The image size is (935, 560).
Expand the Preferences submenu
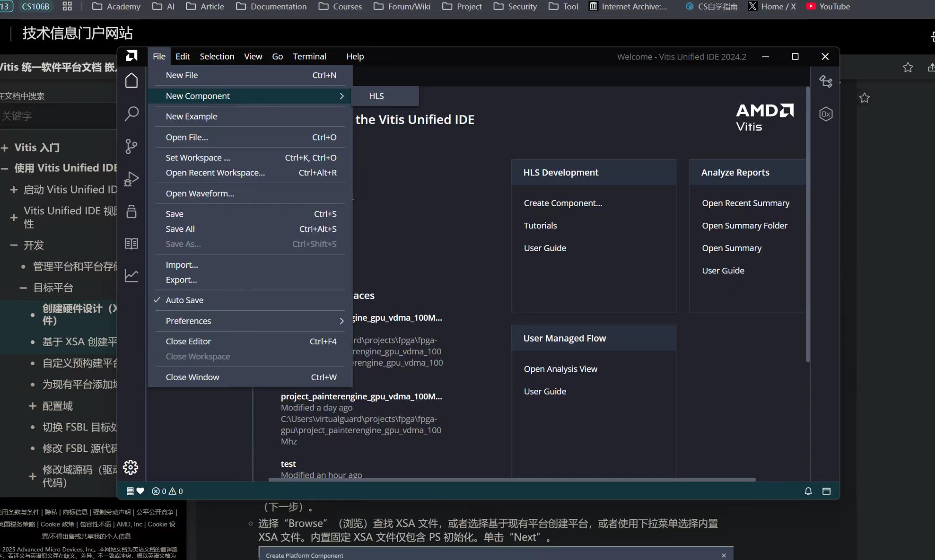[x=250, y=321]
